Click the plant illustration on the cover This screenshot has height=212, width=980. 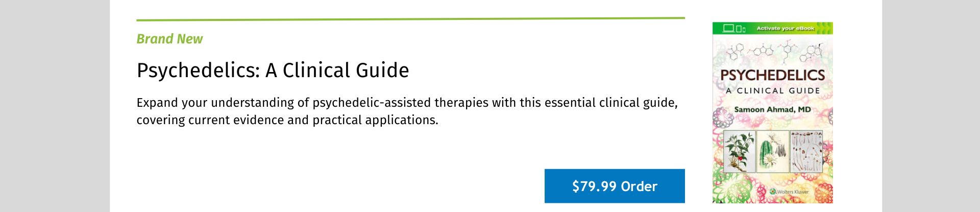pyautogui.click(x=739, y=151)
